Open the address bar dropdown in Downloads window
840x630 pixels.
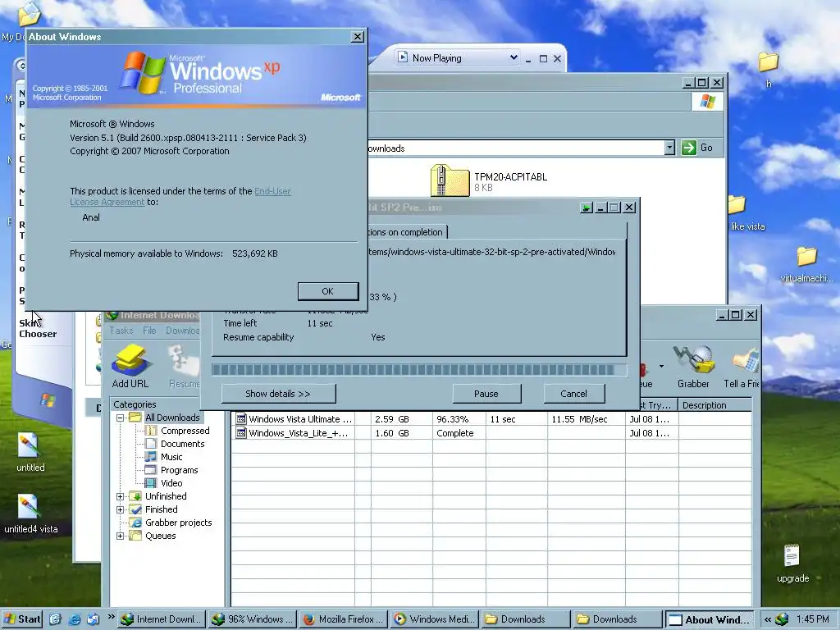[x=669, y=148]
